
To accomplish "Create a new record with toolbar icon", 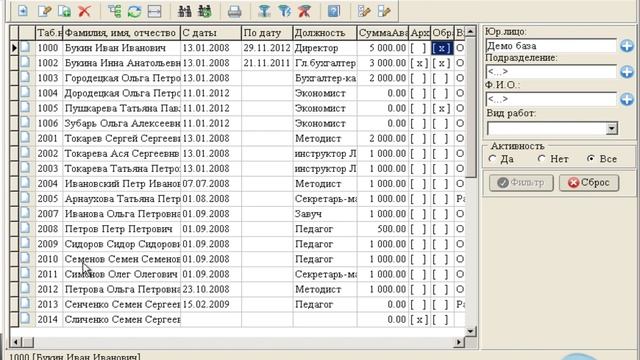I will (23, 11).
